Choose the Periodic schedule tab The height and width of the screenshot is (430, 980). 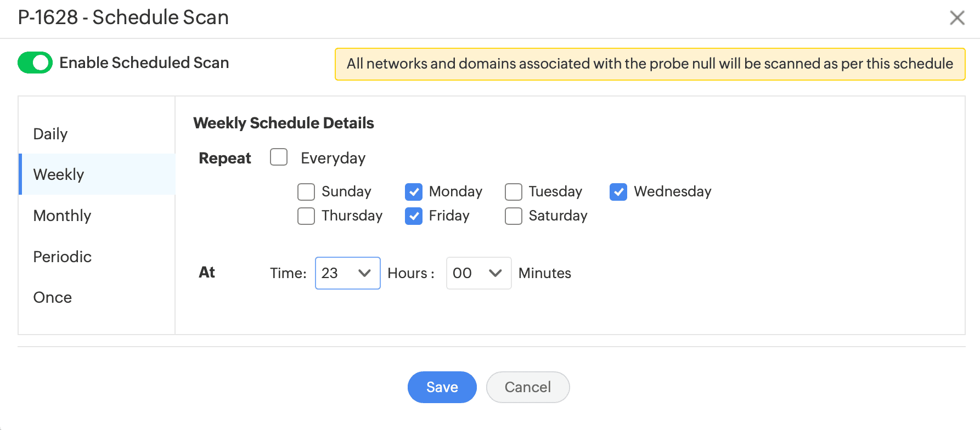point(62,257)
